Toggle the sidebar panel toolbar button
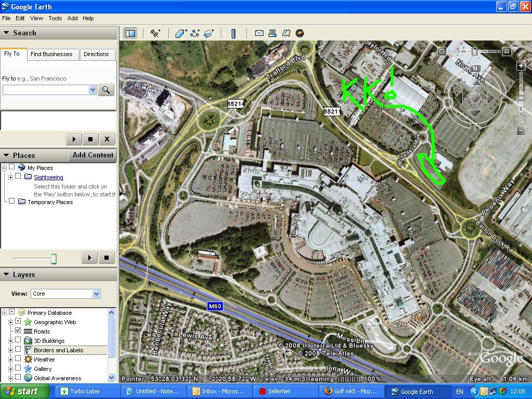Image resolution: width=532 pixels, height=399 pixels. pos(130,33)
